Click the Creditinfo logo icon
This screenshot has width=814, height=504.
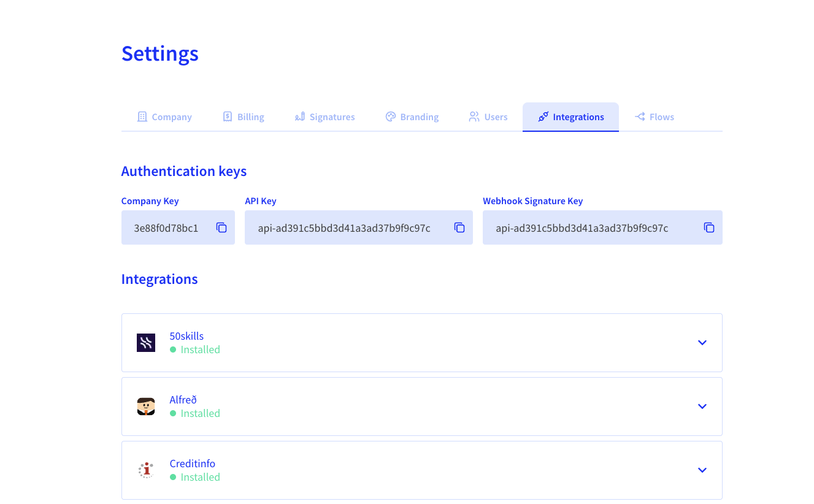(x=146, y=470)
